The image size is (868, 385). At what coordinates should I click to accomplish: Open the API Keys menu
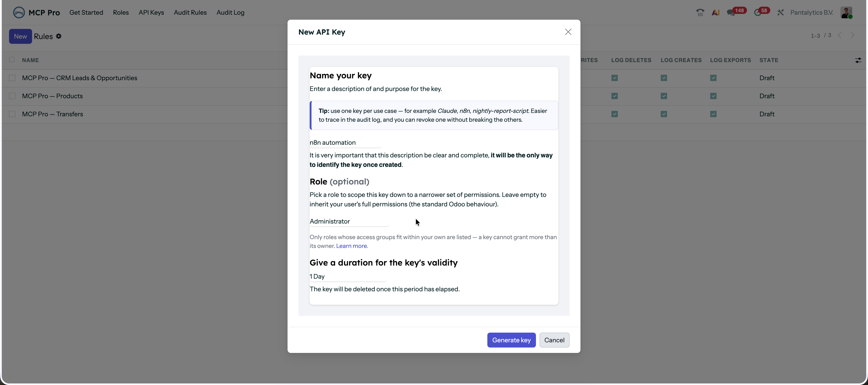coord(151,12)
